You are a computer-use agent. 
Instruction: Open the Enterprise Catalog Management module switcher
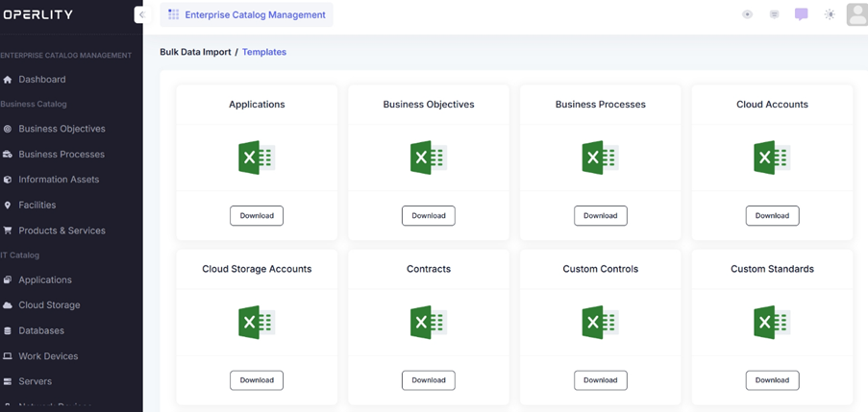246,14
